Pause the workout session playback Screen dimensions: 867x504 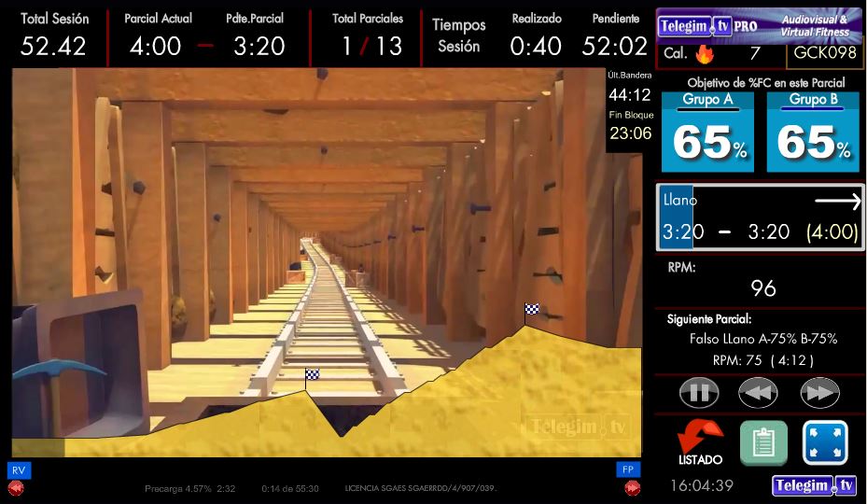click(x=699, y=393)
